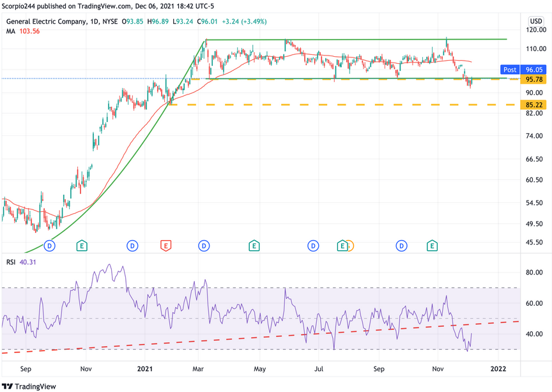Click the 95.78 yellow price label
This screenshot has width=552, height=392.
[x=533, y=80]
